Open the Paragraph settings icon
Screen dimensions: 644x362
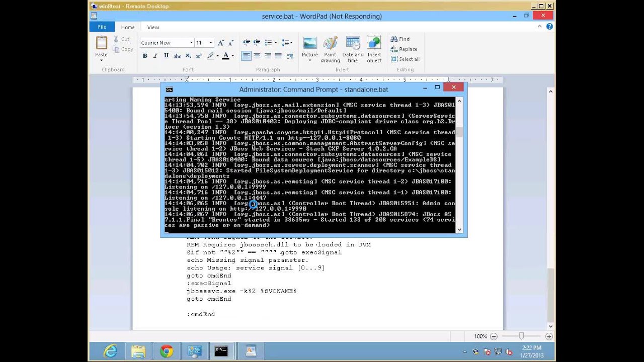(289, 56)
